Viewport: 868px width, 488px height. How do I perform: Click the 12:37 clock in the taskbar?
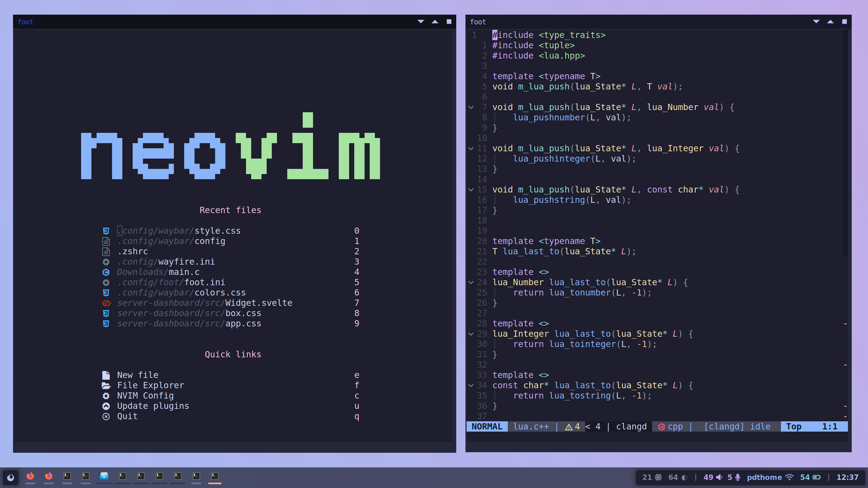coord(847,477)
